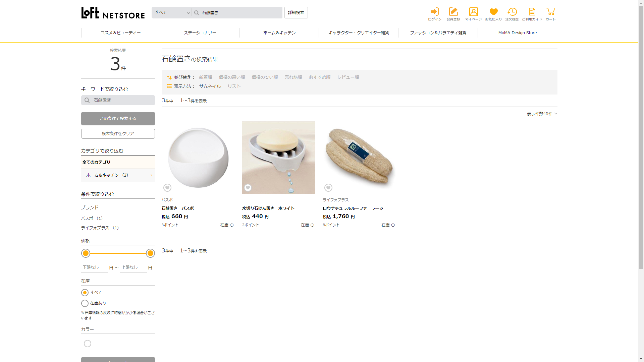This screenshot has height=362, width=644.
Task: Click the login icon in header
Action: pyautogui.click(x=435, y=12)
